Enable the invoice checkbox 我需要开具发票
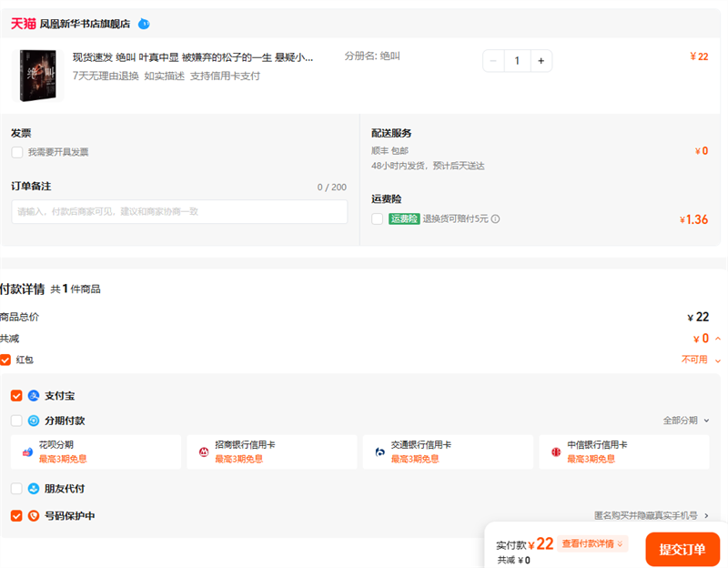This screenshot has height=568, width=728. pos(17,153)
